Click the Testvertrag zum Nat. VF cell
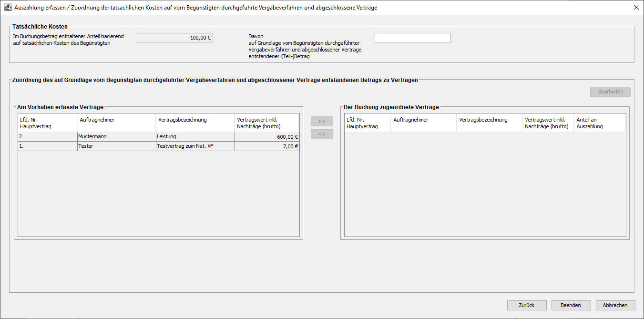This screenshot has height=319, width=644. 195,146
